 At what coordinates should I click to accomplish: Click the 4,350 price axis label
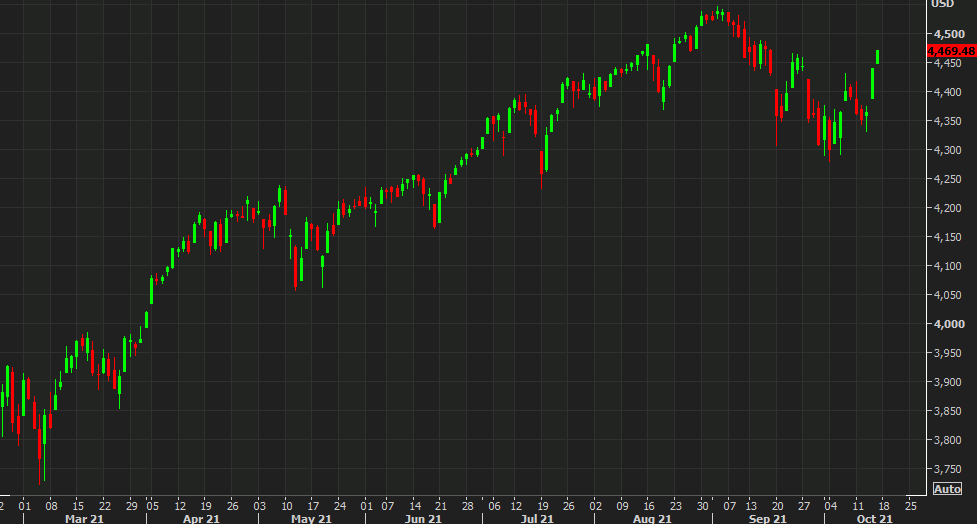tap(947, 121)
